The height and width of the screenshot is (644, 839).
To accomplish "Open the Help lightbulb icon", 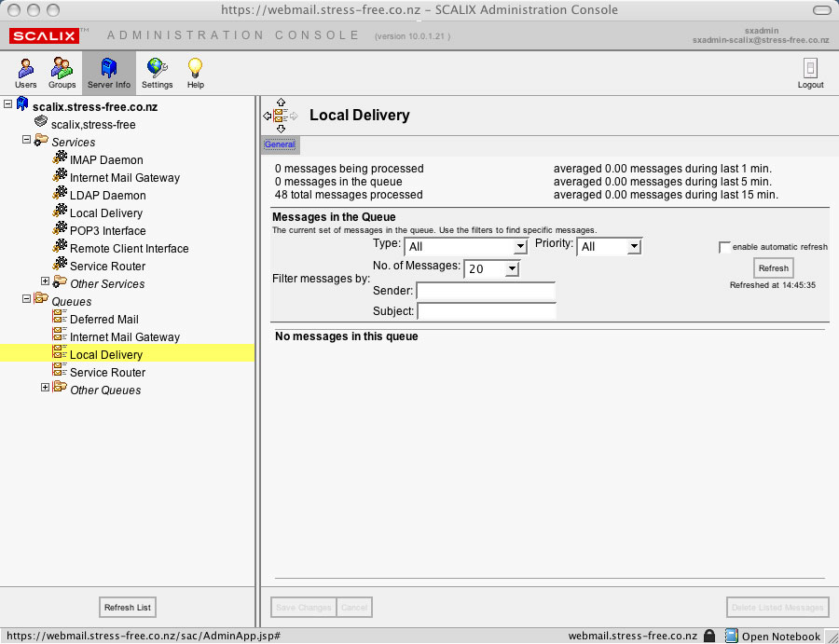I will coord(196,68).
